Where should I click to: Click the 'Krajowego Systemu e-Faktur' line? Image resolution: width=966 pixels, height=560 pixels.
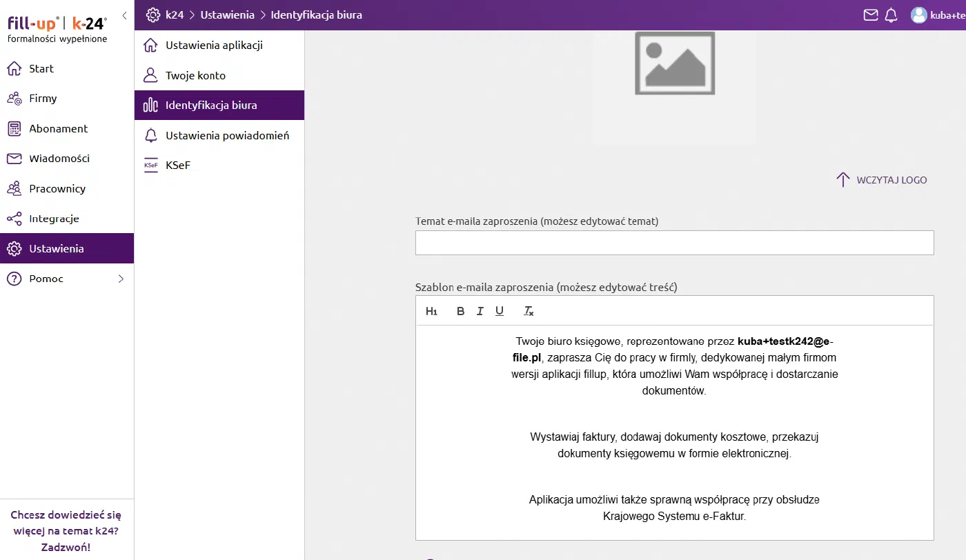[x=674, y=516]
